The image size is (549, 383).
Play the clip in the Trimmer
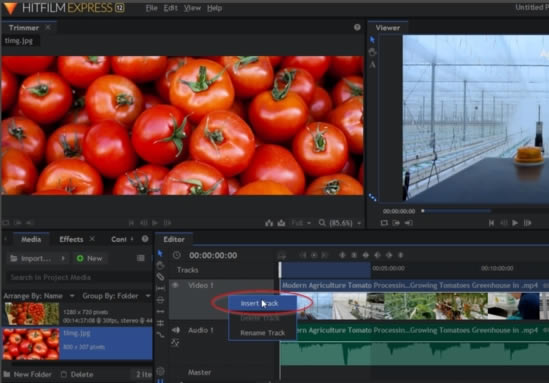click(155, 223)
